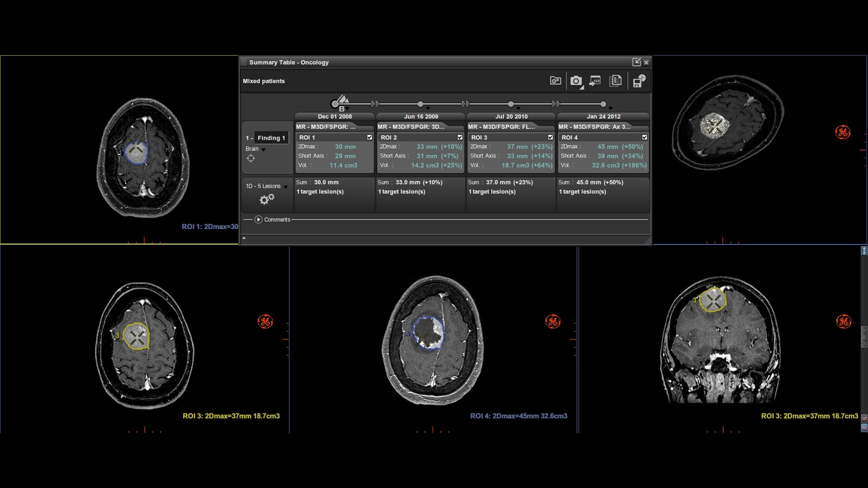Select the Finding 1 tab
Screen dimensions: 868x488
pyautogui.click(x=271, y=138)
